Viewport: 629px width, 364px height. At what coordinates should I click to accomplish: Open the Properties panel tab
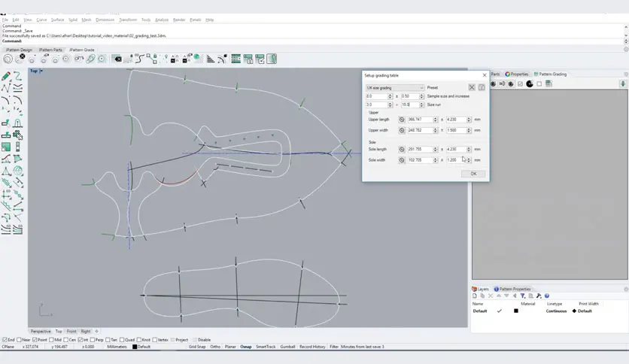(x=517, y=74)
